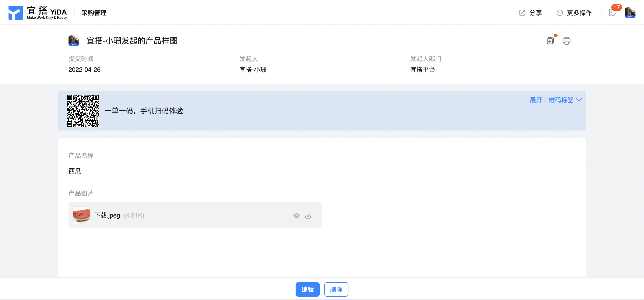Click the QR code image

coord(83,111)
